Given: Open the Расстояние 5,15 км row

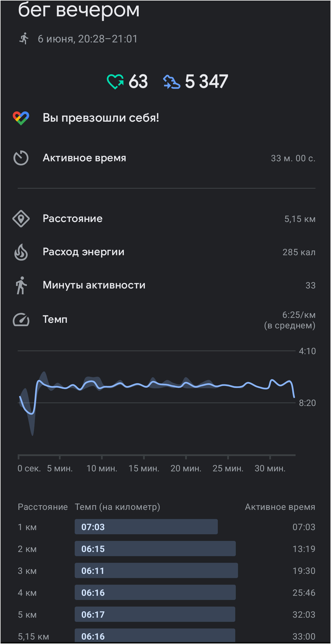Looking at the screenshot, I should coord(165,219).
